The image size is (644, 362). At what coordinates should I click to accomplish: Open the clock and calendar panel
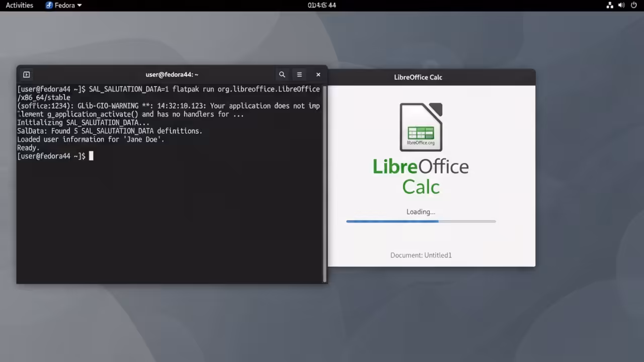(x=322, y=5)
